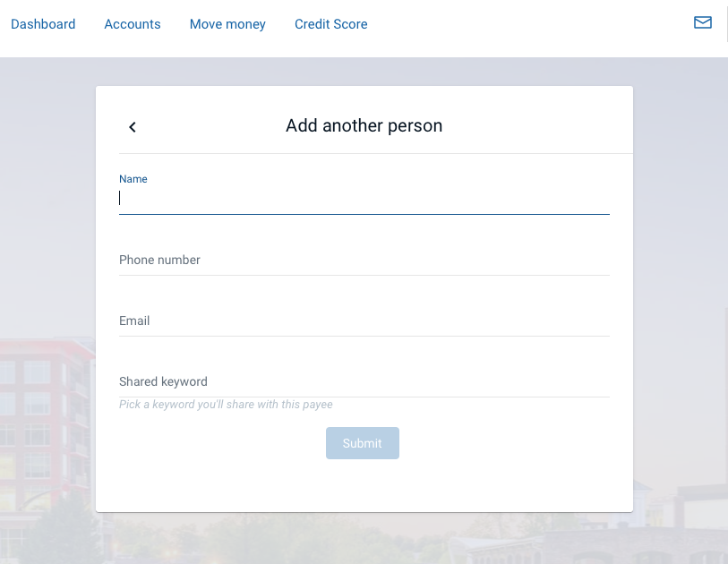The width and height of the screenshot is (728, 564).
Task: Click the Add another person heading
Action: (x=364, y=126)
